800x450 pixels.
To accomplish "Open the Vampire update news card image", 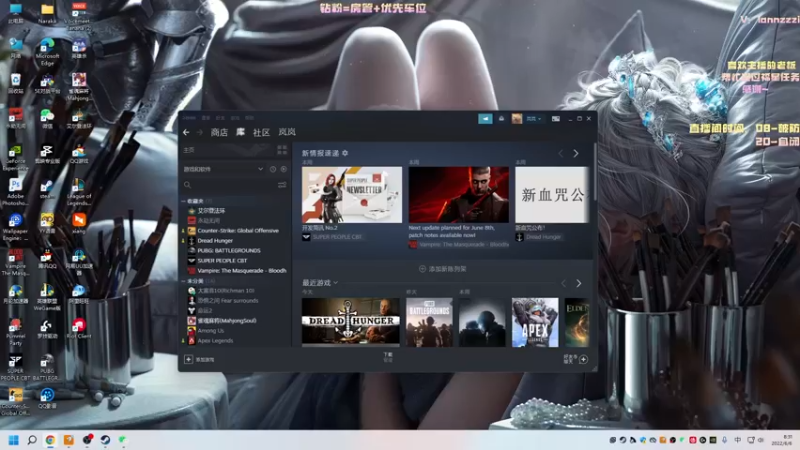I will [x=459, y=194].
